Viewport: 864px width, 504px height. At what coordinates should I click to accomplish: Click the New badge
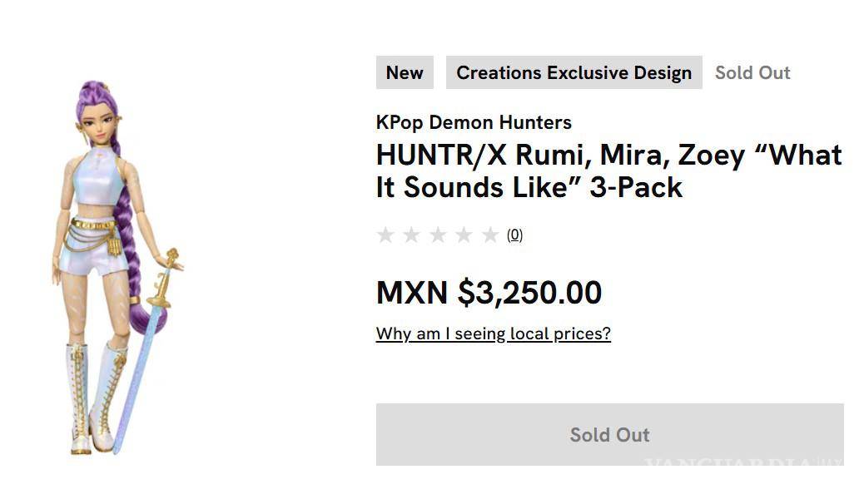coord(405,72)
